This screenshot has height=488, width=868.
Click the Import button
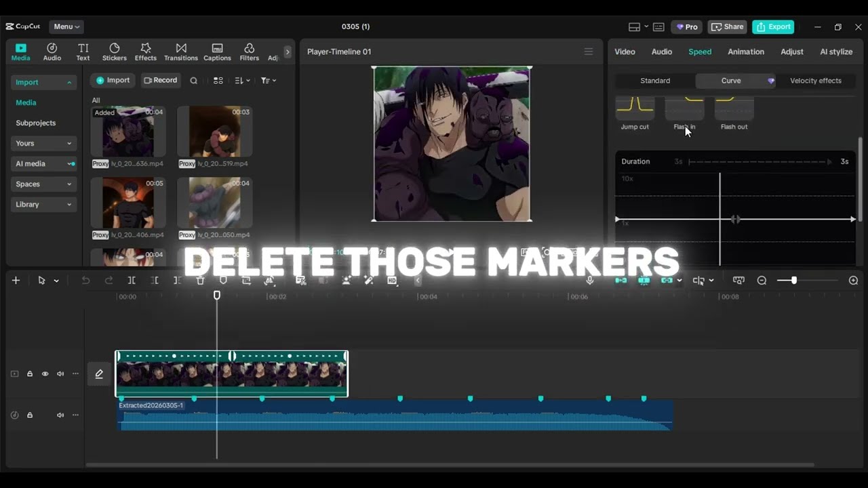point(113,80)
